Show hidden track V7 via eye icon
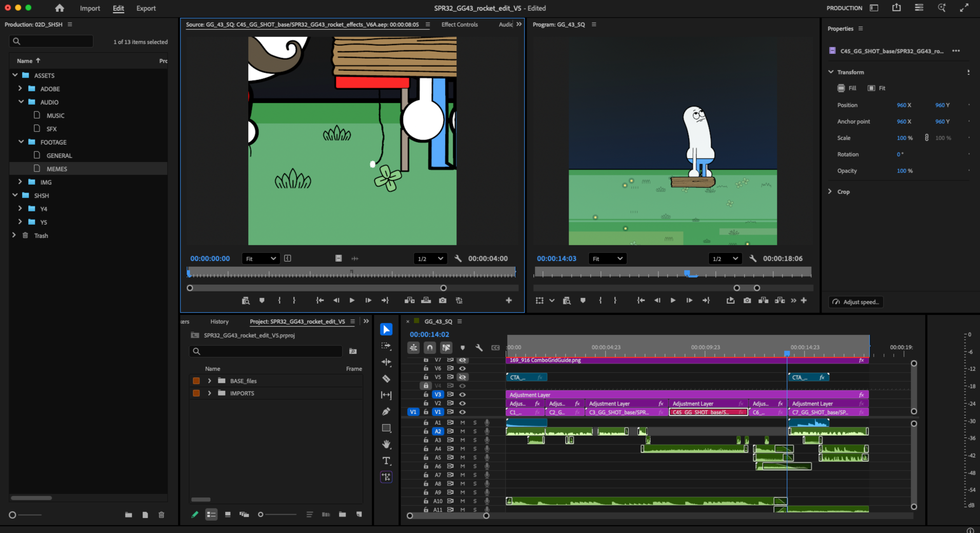 coord(463,360)
